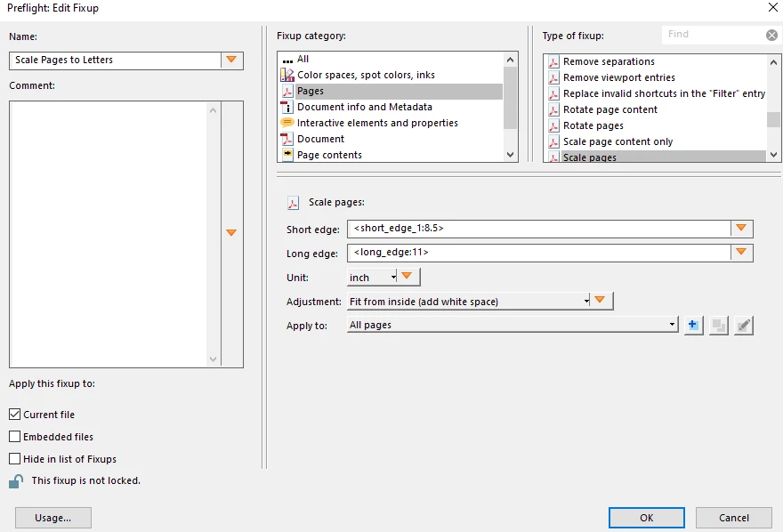Viewport: 783px width, 532px height.
Task: Click the Remove viewport entries PDF icon
Action: pos(553,78)
